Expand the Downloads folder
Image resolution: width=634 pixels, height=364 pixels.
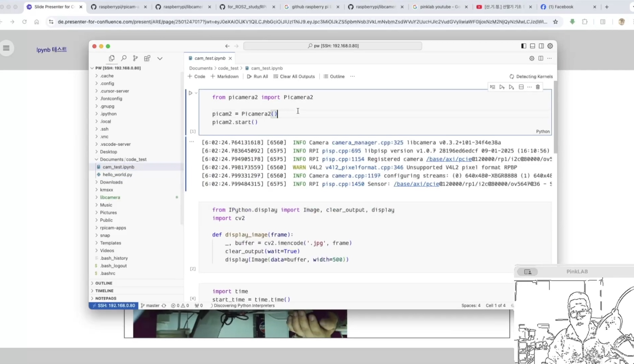111,182
